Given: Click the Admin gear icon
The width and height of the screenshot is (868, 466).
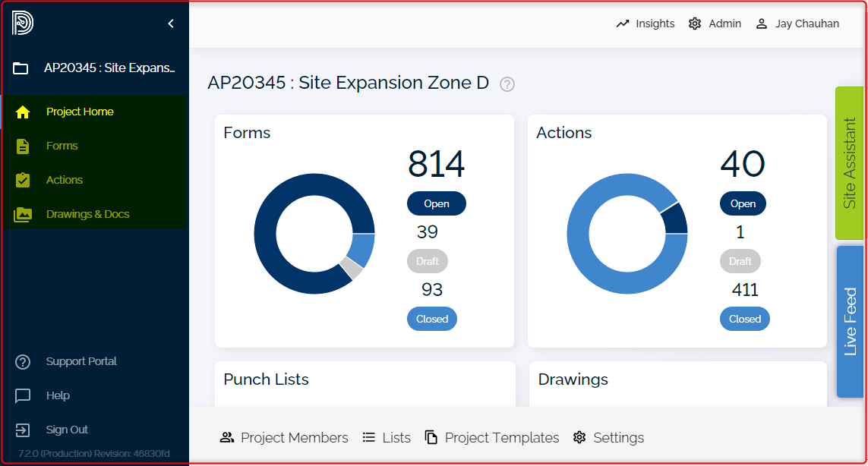Looking at the screenshot, I should tap(695, 24).
